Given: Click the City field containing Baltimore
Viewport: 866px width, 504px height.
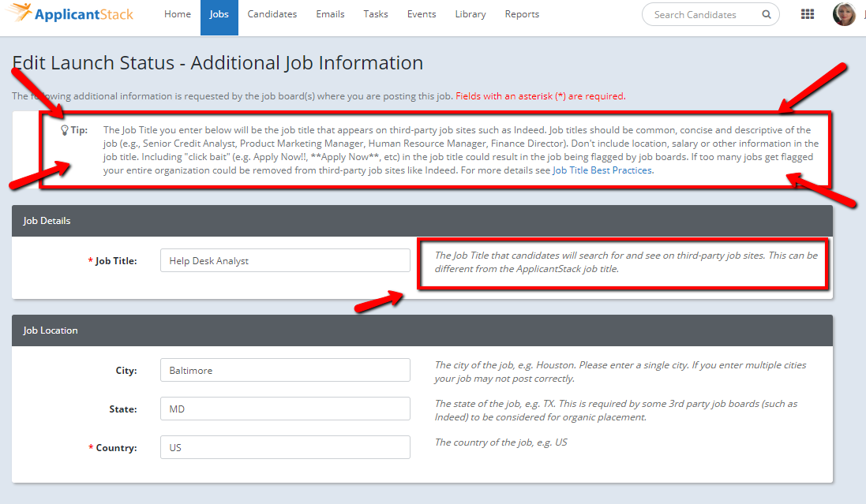Looking at the screenshot, I should click(x=285, y=370).
